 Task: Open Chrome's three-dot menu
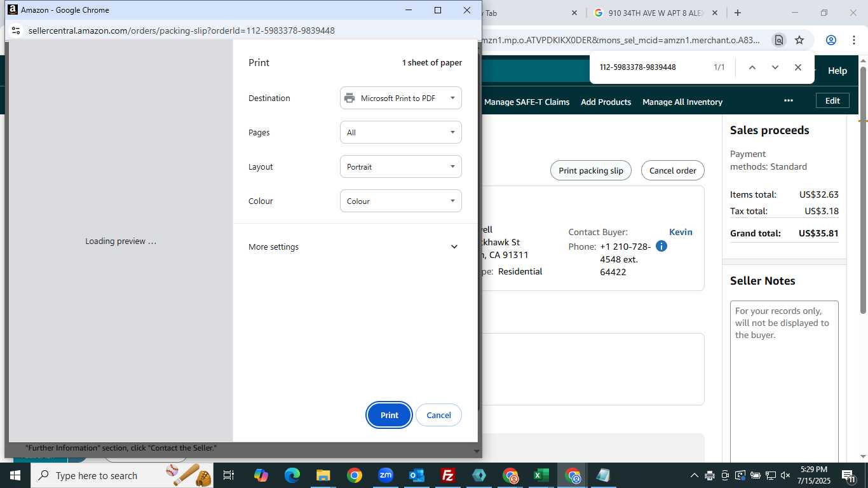[854, 40]
